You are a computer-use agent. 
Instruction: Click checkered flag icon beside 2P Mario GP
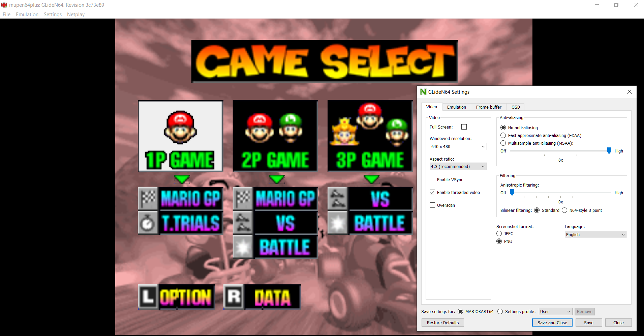[243, 198]
